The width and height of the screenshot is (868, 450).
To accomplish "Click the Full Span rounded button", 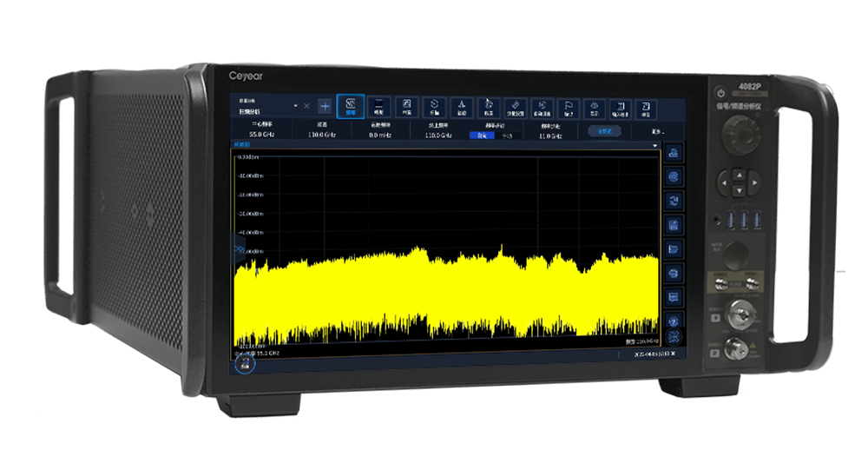I will point(605,131).
